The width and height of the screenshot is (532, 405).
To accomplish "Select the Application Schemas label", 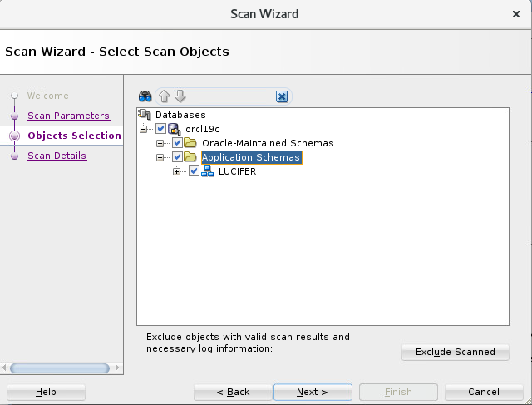I will [x=251, y=157].
